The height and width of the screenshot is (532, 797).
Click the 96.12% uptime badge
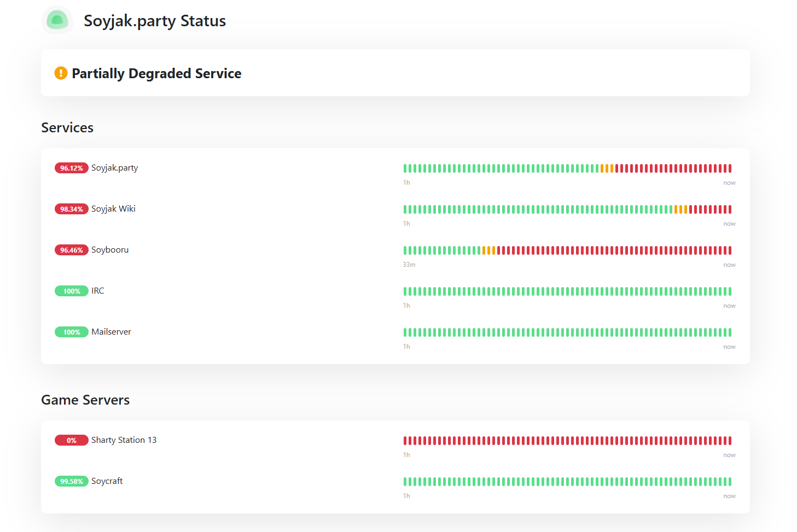71,168
